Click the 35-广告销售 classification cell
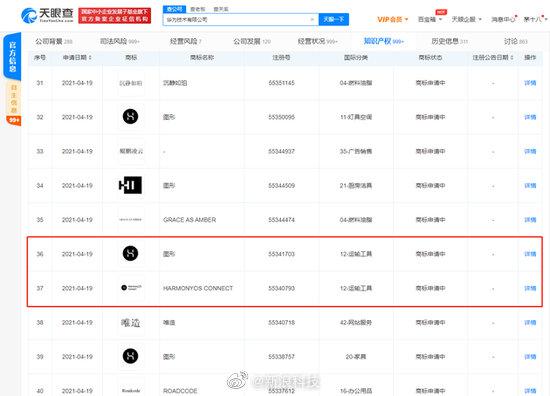The height and width of the screenshot is (396, 550). (356, 152)
